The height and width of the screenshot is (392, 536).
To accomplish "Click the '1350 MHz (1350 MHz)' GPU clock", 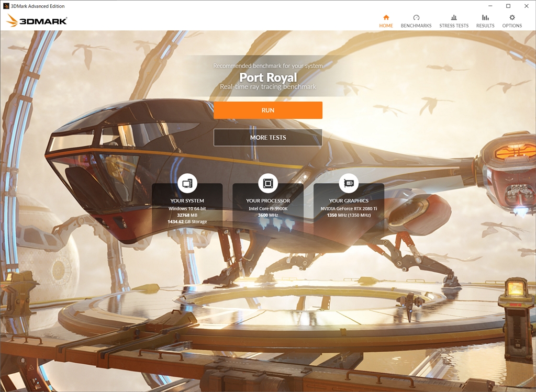I will (349, 215).
